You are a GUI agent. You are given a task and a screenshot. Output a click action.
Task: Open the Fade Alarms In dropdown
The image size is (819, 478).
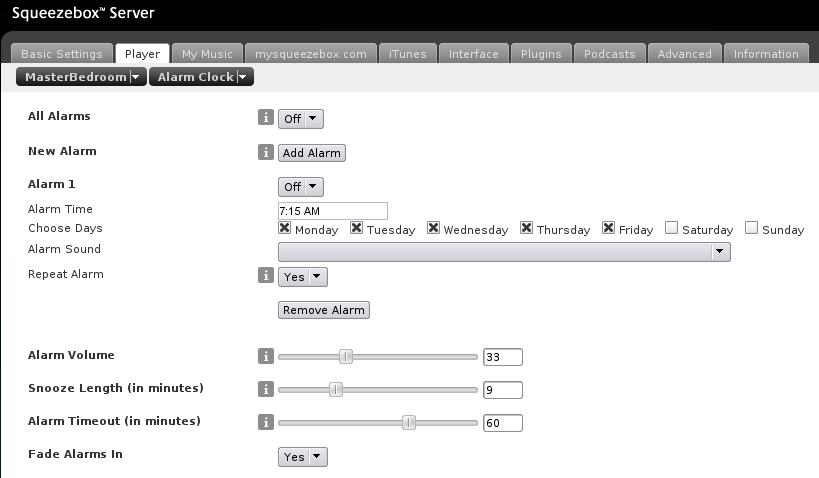click(302, 457)
